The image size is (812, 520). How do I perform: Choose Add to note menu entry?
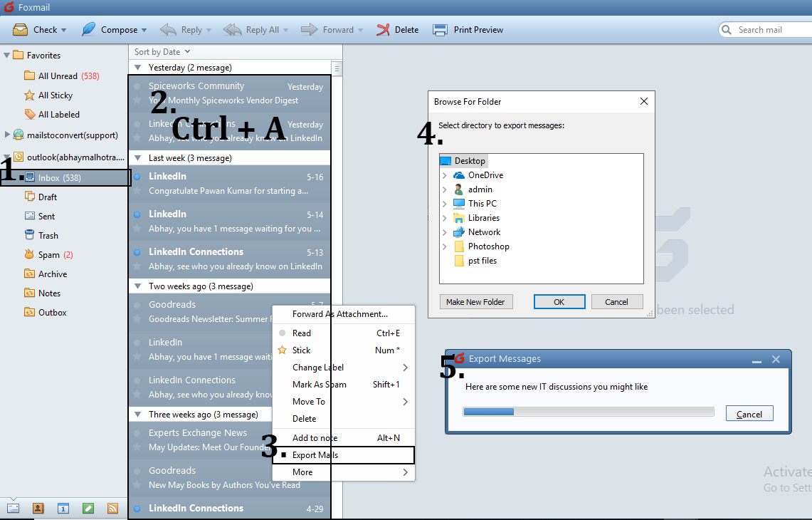click(343, 438)
